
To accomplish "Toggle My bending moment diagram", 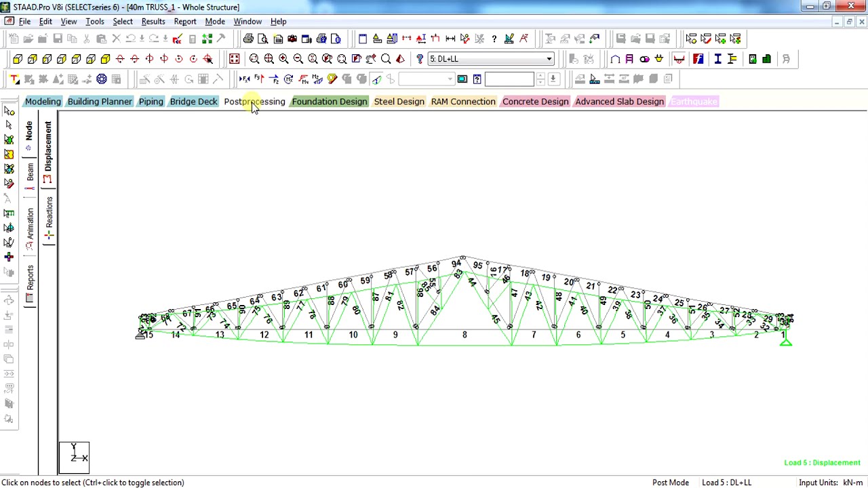I will click(303, 79).
